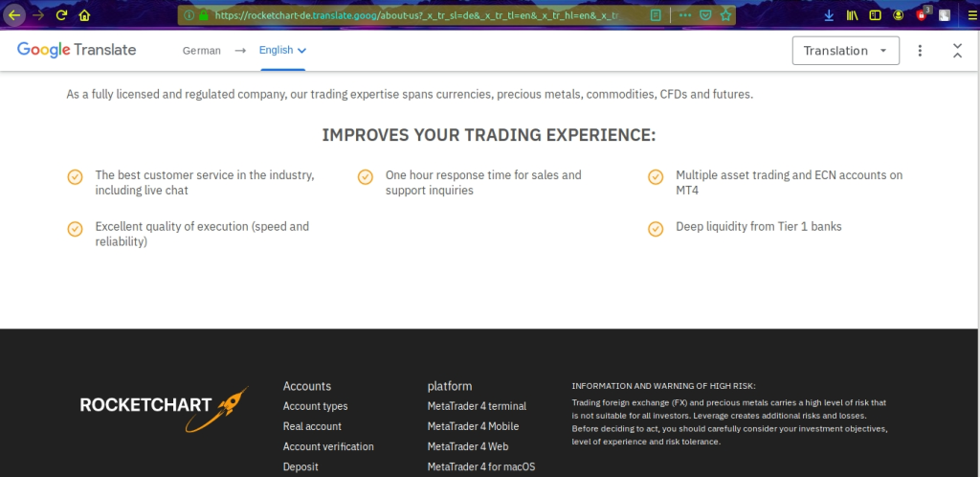Click checkmark beside multiple asset trading
The width and height of the screenshot is (980, 477).
point(656,177)
